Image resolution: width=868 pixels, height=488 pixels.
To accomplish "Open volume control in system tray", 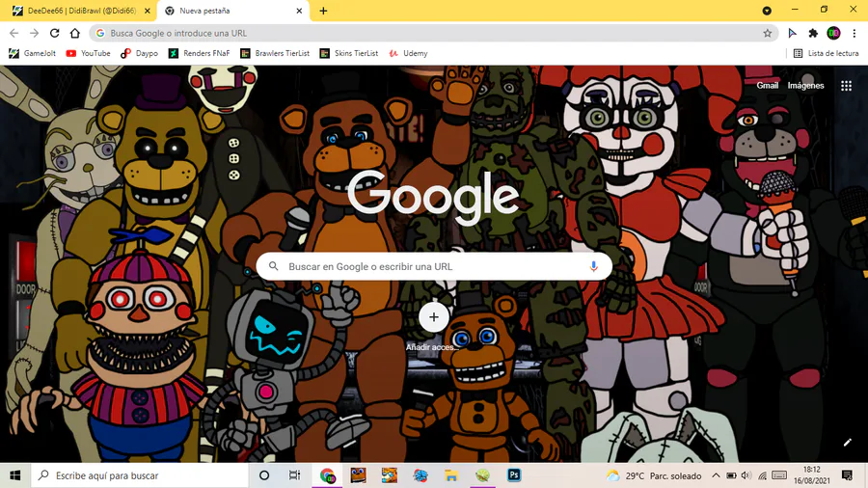I will pos(746,475).
